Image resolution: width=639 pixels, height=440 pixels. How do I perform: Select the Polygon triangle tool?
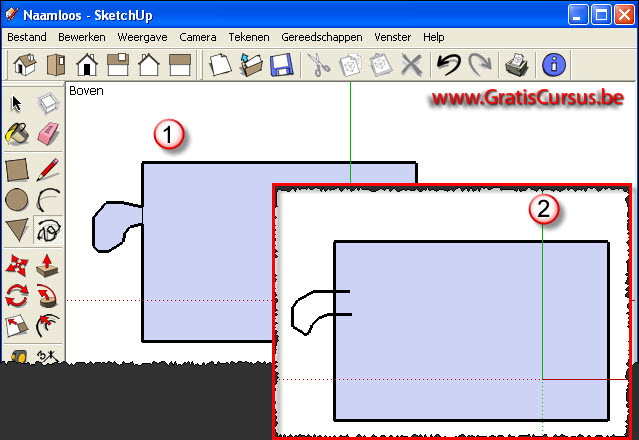[x=17, y=230]
